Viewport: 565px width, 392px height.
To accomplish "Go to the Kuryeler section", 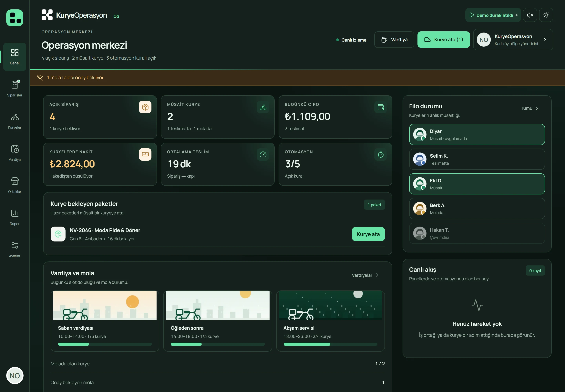I will coord(15,121).
